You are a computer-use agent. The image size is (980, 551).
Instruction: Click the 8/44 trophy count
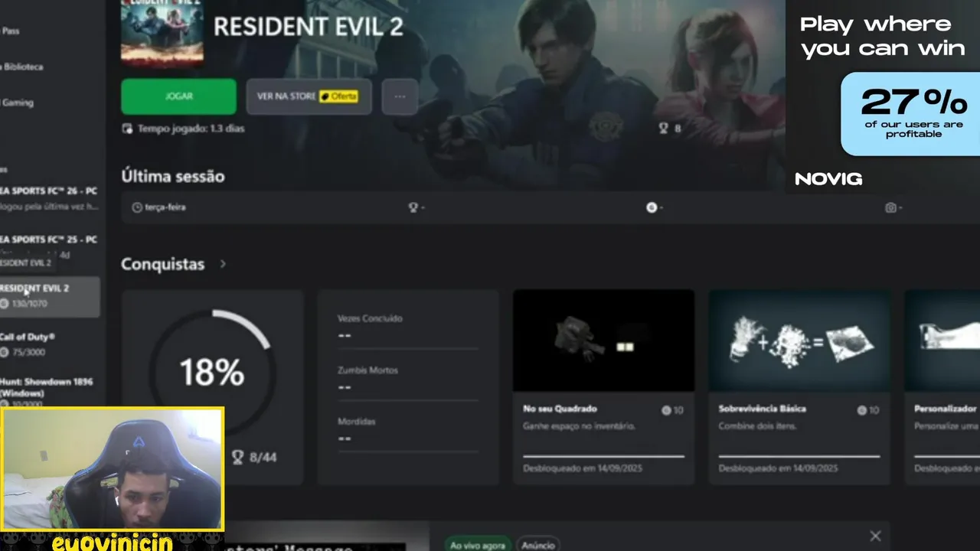[254, 457]
